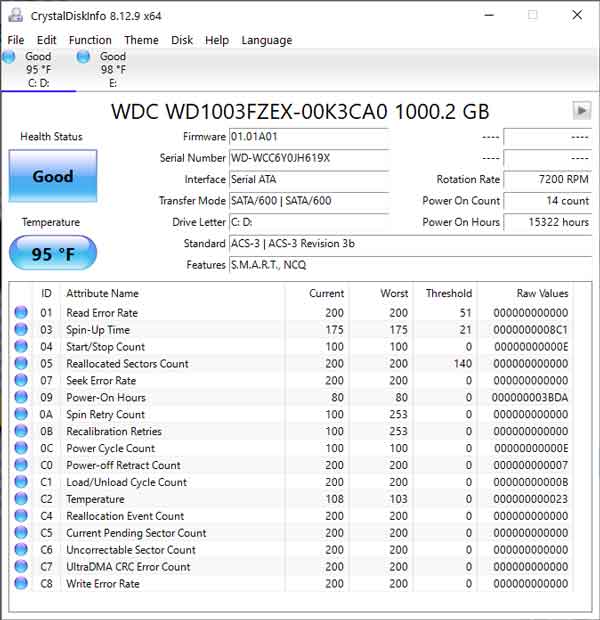Click the Firmware field 01.01A01
Viewport: 600px width, 620px height.
309,137
